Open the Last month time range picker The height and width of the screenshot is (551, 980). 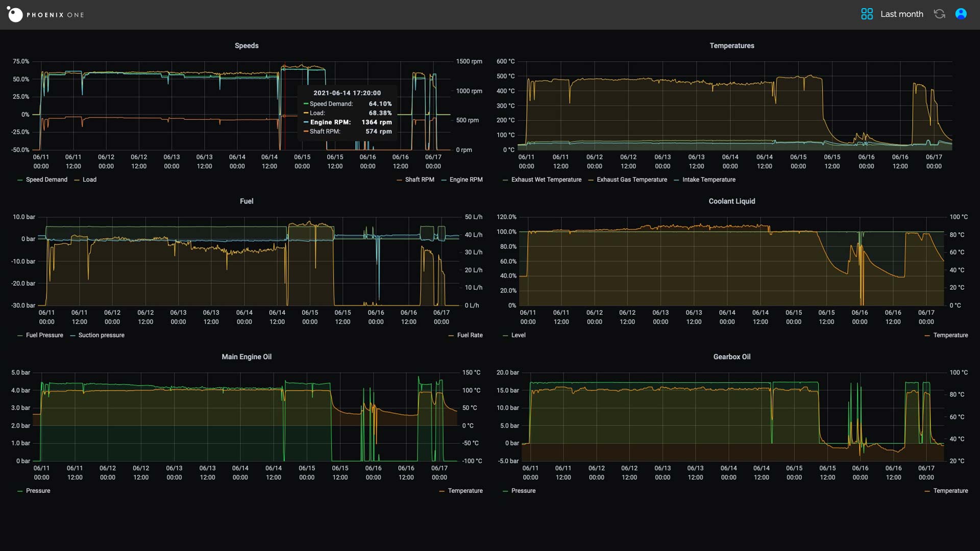click(901, 14)
